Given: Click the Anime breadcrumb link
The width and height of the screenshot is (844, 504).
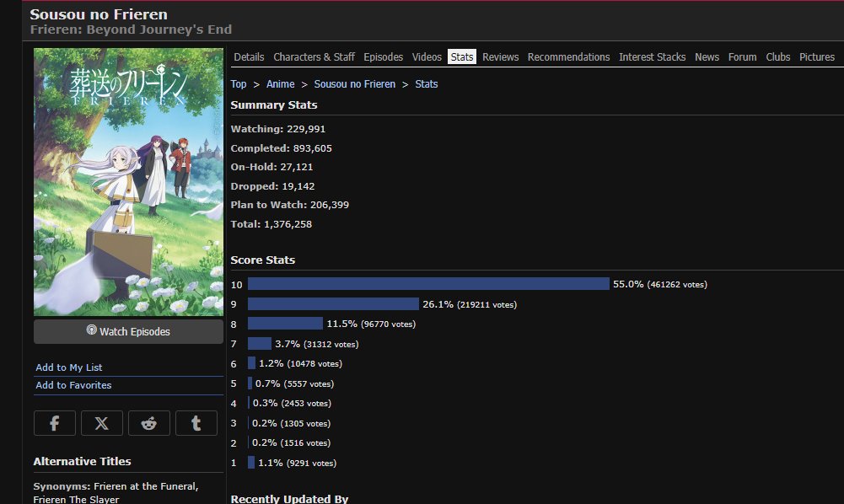Looking at the screenshot, I should [x=281, y=84].
